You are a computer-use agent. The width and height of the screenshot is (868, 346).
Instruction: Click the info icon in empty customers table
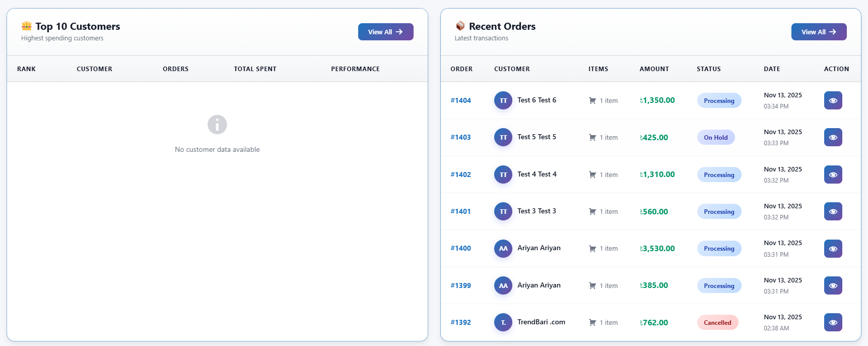pos(217,125)
